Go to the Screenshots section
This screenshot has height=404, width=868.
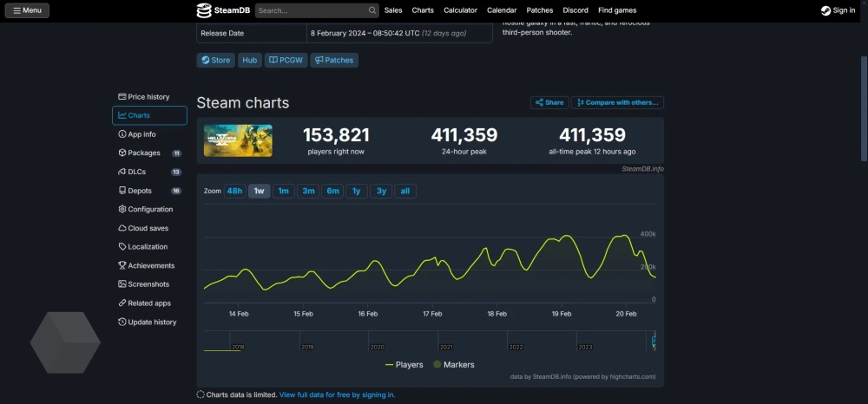(x=148, y=284)
